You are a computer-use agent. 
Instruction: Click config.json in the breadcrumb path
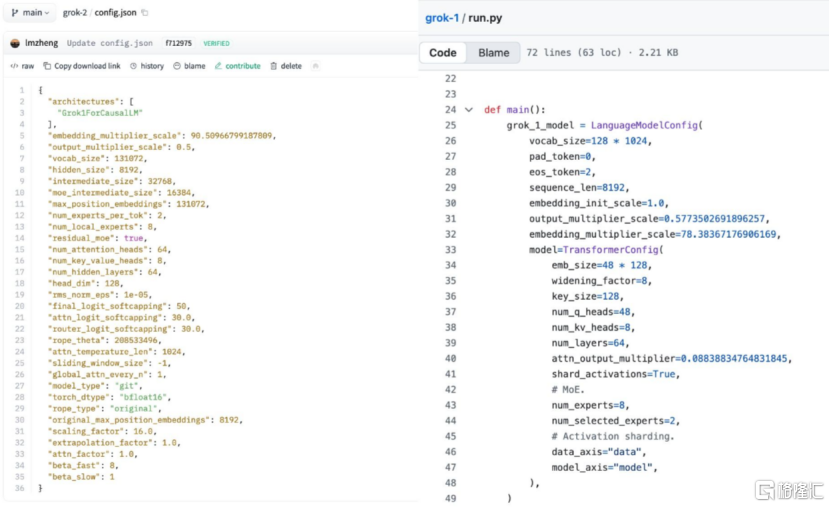coord(115,12)
